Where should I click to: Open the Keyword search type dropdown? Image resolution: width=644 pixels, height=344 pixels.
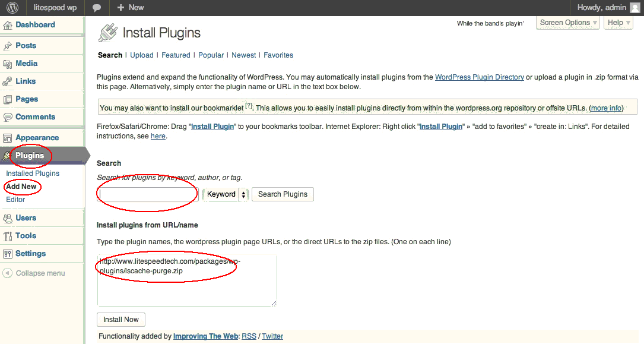click(x=226, y=194)
